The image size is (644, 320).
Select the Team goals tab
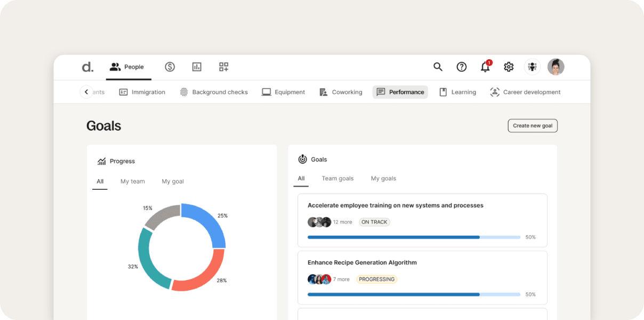point(337,179)
